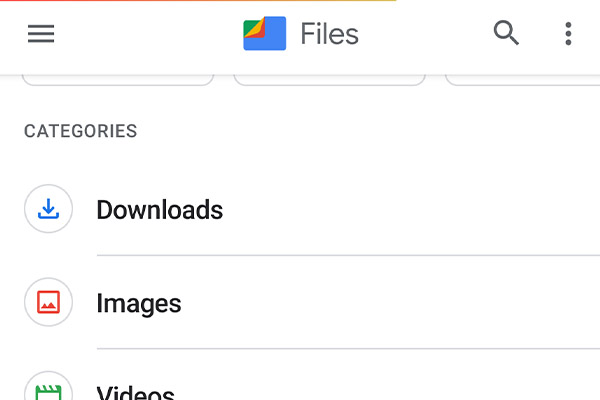This screenshot has height=400, width=600.
Task: Tap the leftmost partially visible card
Action: pos(117,80)
